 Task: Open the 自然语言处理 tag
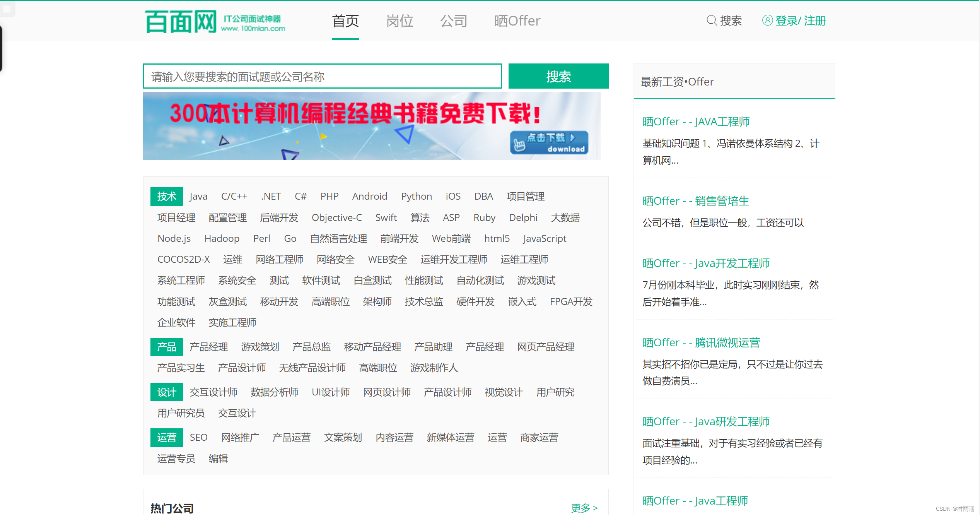(338, 239)
